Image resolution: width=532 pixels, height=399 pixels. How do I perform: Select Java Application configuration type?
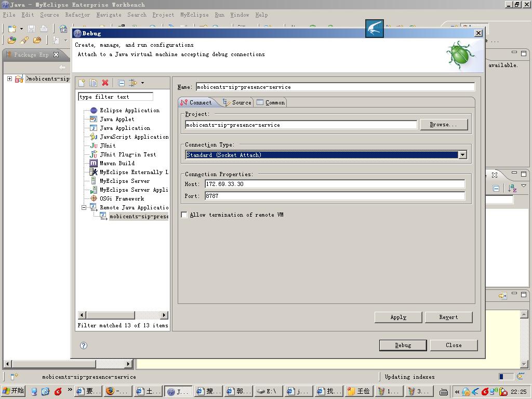(125, 128)
